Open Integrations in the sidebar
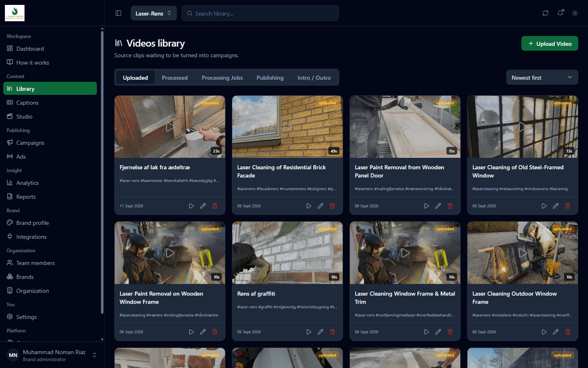The image size is (588, 368). pyautogui.click(x=50, y=237)
